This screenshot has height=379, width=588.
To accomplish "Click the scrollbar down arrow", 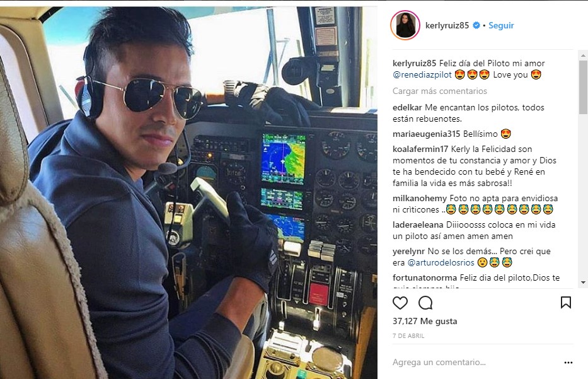I will [583, 282].
